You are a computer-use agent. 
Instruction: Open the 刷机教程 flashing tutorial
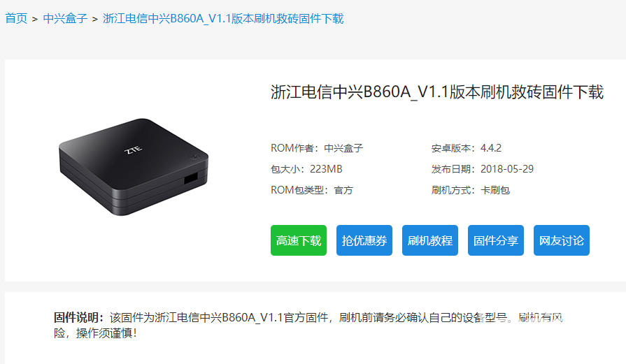[430, 240]
